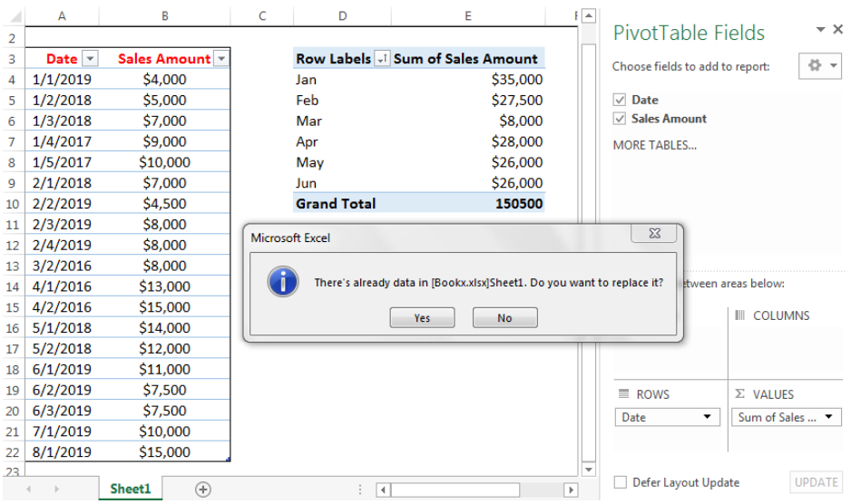The width and height of the screenshot is (851, 504).
Task: Switch to the Sheet1 tab
Action: click(x=131, y=489)
